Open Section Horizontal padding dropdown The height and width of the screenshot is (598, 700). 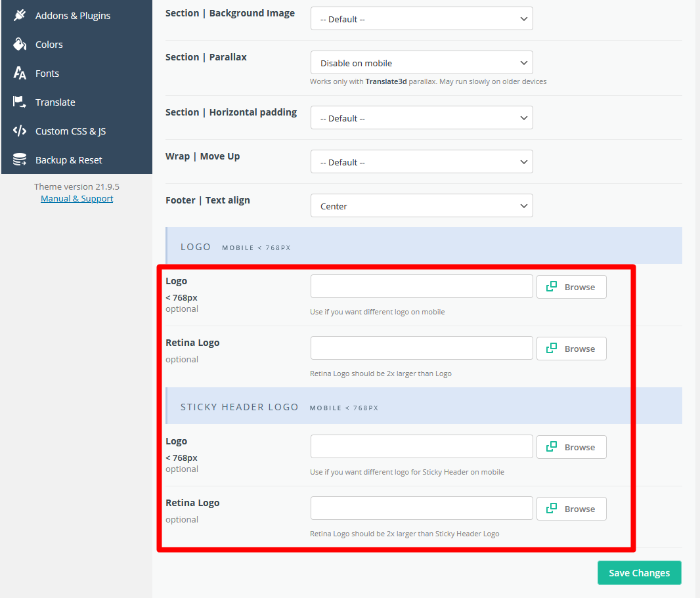point(422,117)
